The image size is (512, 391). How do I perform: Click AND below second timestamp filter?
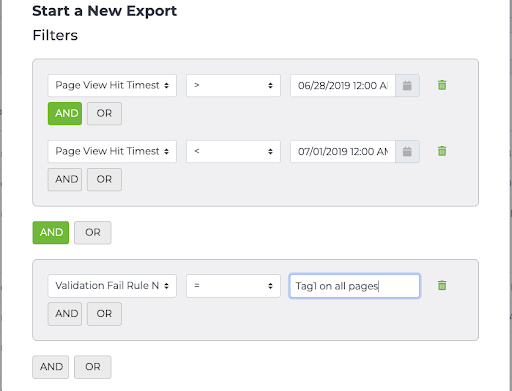click(65, 180)
